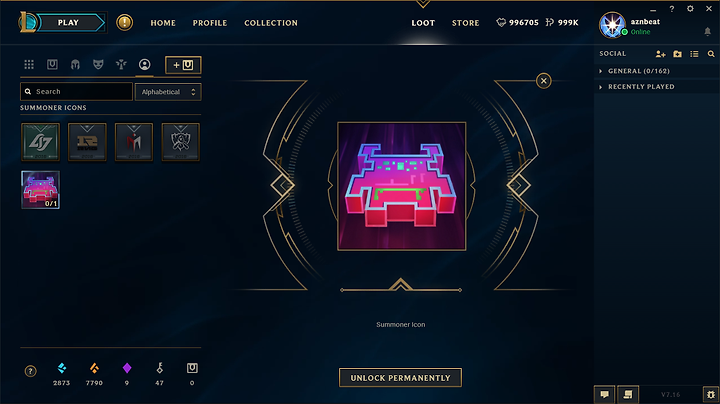720x404 pixels.
Task: Open the Alphabetical sort dropdown
Action: 168,92
